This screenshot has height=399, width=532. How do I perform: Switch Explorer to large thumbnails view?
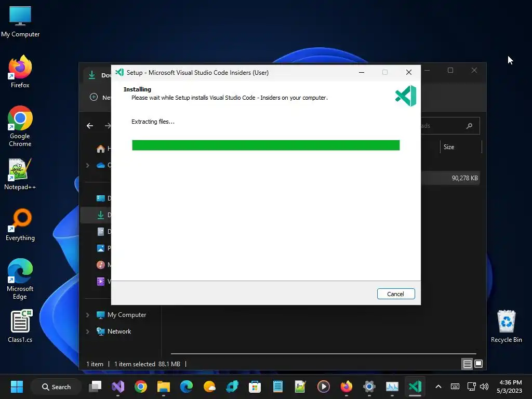478,364
